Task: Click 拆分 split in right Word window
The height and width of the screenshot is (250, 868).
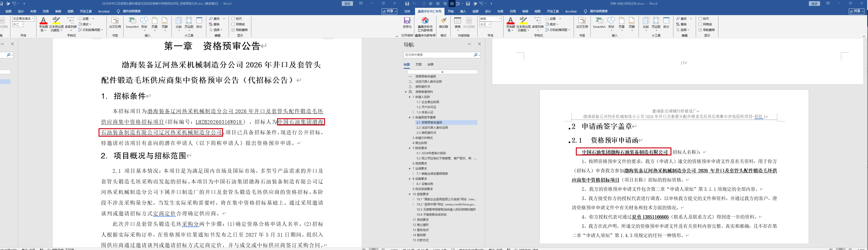Action: (x=666, y=23)
